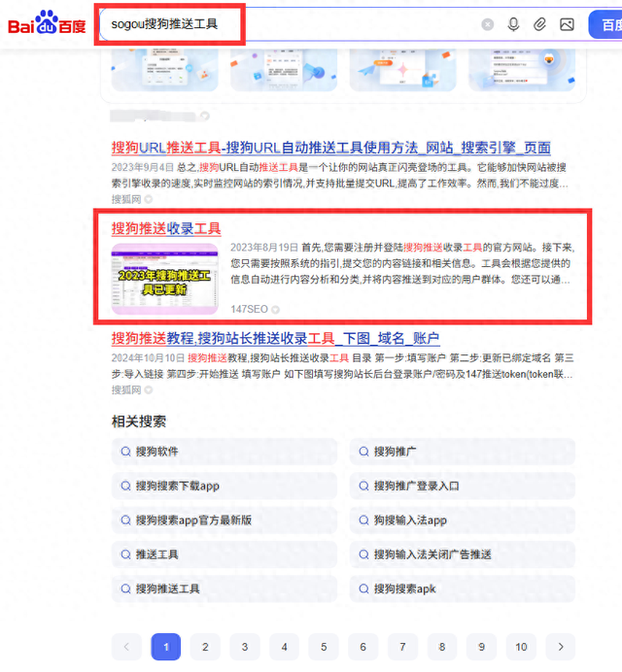Click the icon beside 搜狐网 under tutorial result
The height and width of the screenshot is (672, 622).
(x=149, y=390)
